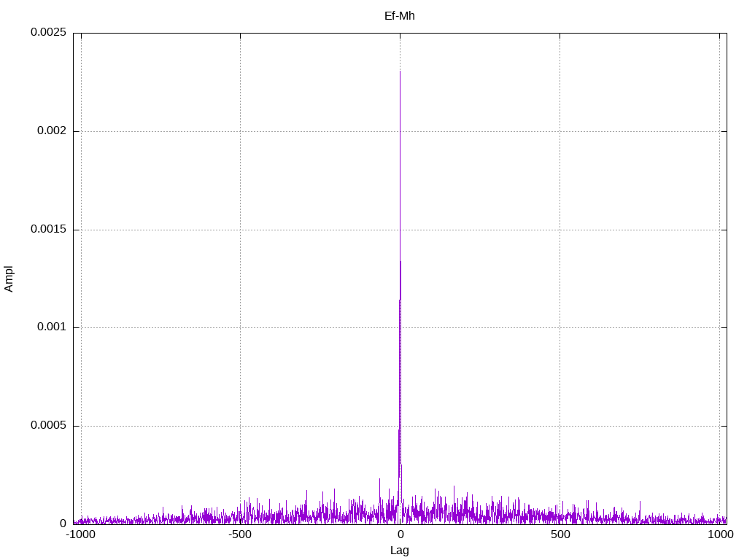Click the 0.0005 y-axis tick label

tap(48, 425)
